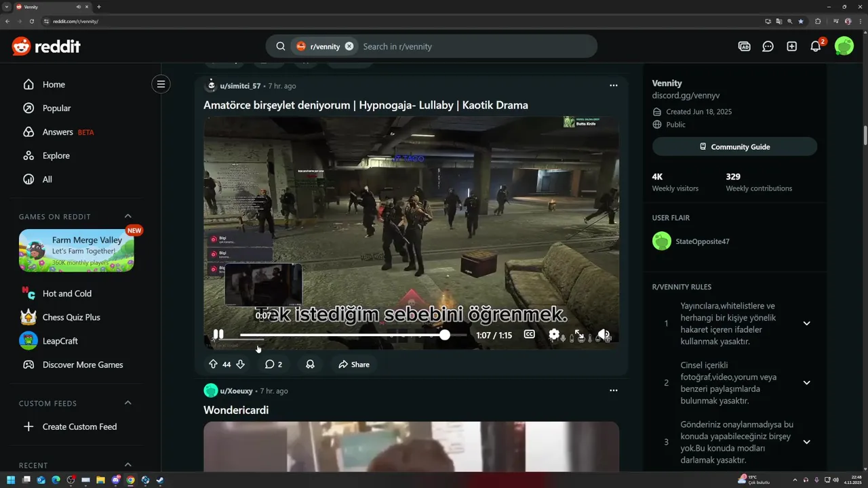Open Farm Merge Valley game card
This screenshot has width=868, height=488.
click(x=77, y=250)
